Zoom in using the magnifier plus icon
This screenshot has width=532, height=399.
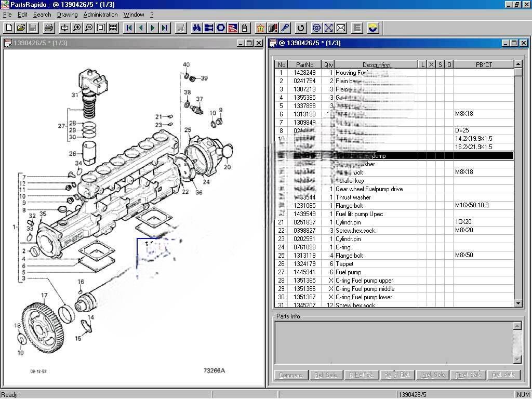[x=76, y=28]
